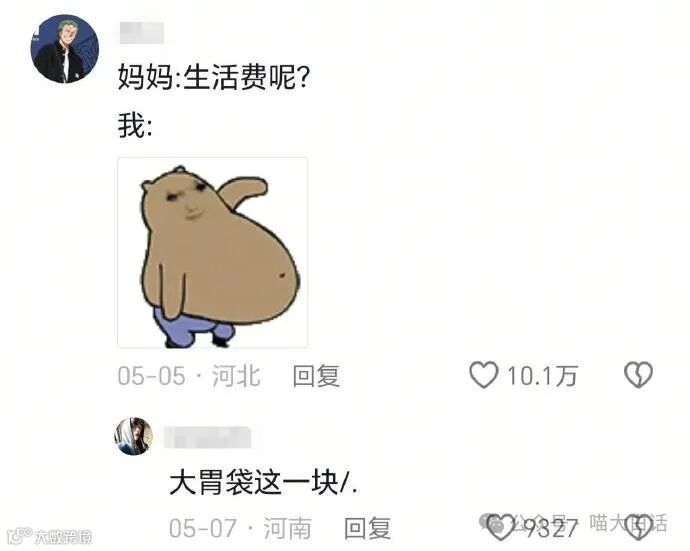This screenshot has width=690, height=551.
Task: Open the green-haired anime avatar profile
Action: (x=65, y=49)
